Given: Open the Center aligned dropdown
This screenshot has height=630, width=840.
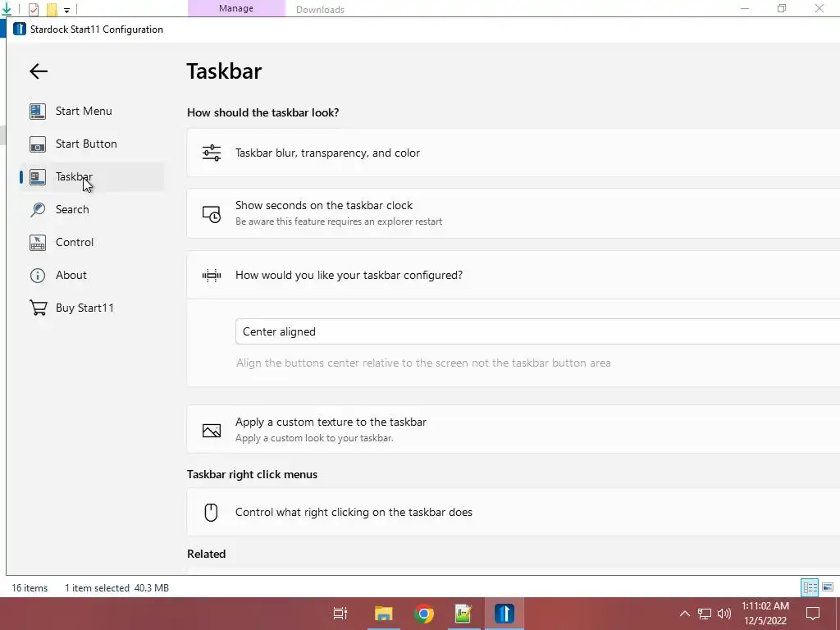Looking at the screenshot, I should 538,331.
